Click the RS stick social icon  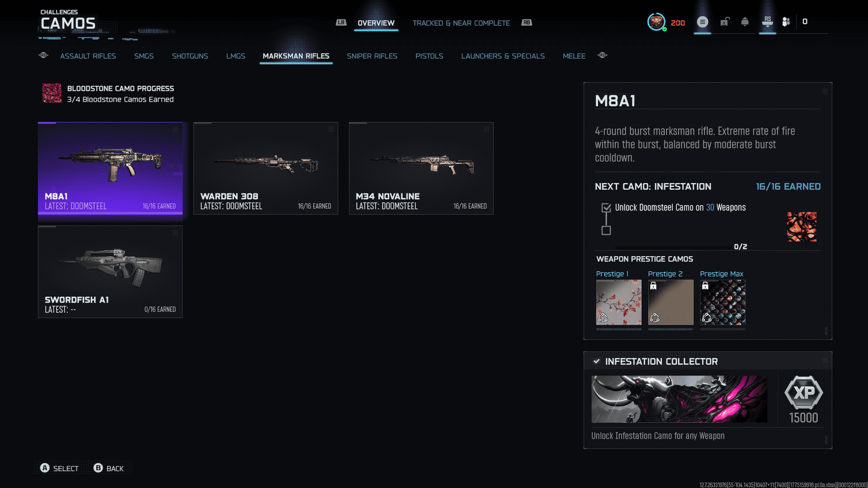768,21
